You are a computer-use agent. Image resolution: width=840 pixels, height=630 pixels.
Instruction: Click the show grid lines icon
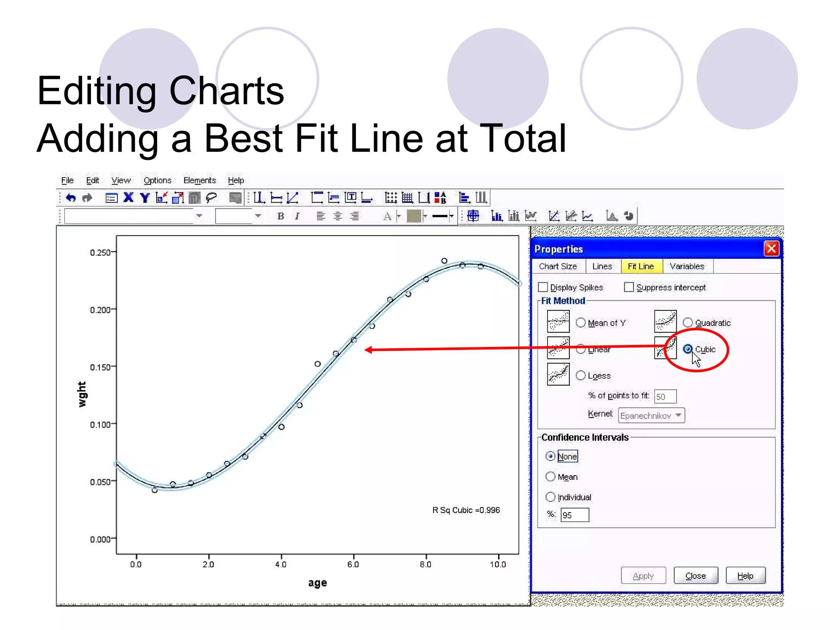tap(407, 198)
